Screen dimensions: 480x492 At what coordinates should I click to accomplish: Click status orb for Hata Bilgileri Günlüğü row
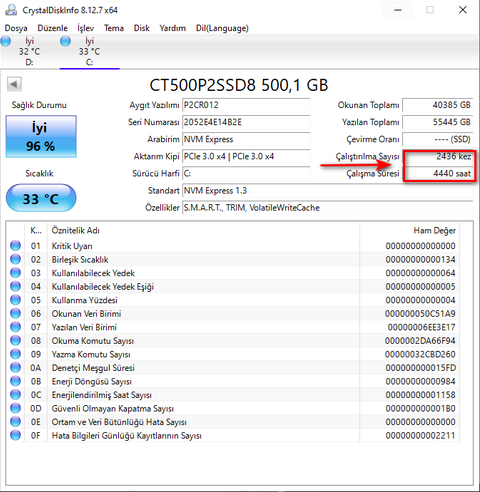click(15, 435)
